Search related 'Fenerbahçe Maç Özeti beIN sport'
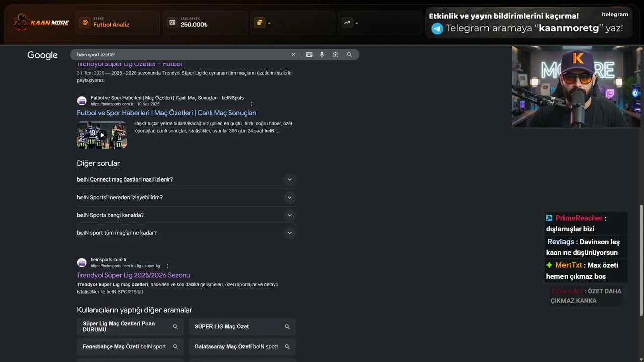 point(130,347)
